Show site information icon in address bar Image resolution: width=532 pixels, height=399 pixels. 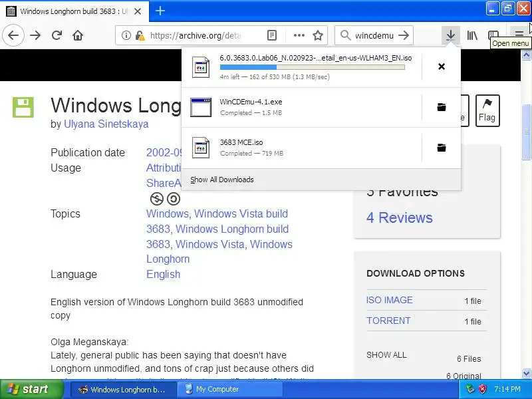click(126, 35)
